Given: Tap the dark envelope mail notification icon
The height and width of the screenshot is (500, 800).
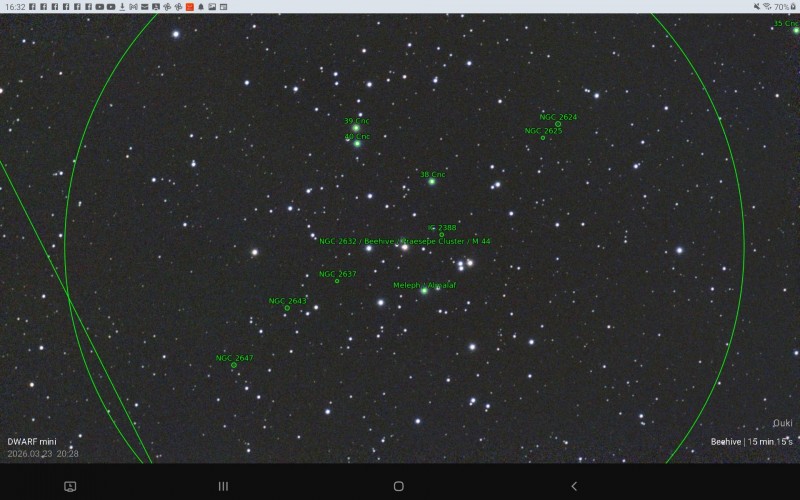Looking at the screenshot, I should coord(144,7).
